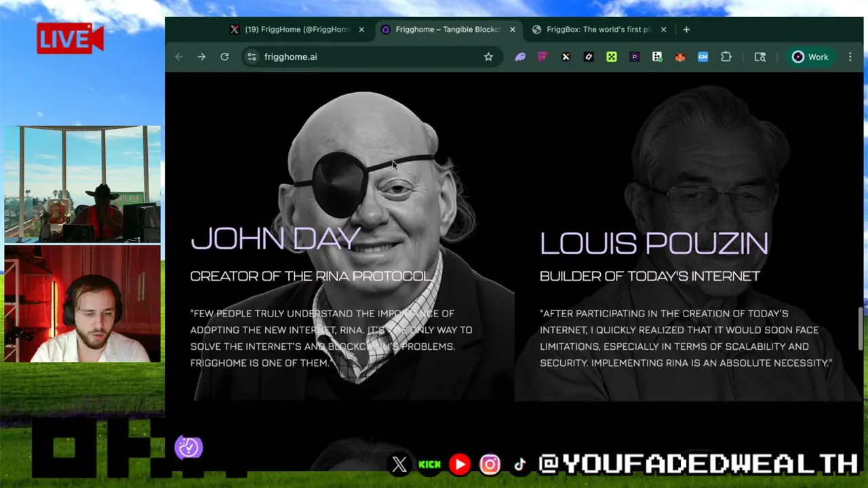Click Louis Pouzin's quote about scalability

tap(686, 338)
